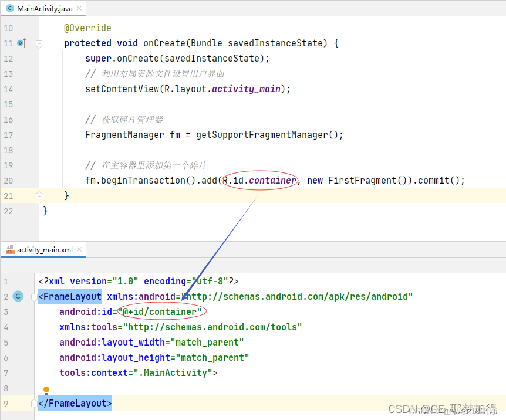This screenshot has height=420, width=506.
Task: Click tools:context ".MainActivity" value
Action: pyautogui.click(x=173, y=373)
